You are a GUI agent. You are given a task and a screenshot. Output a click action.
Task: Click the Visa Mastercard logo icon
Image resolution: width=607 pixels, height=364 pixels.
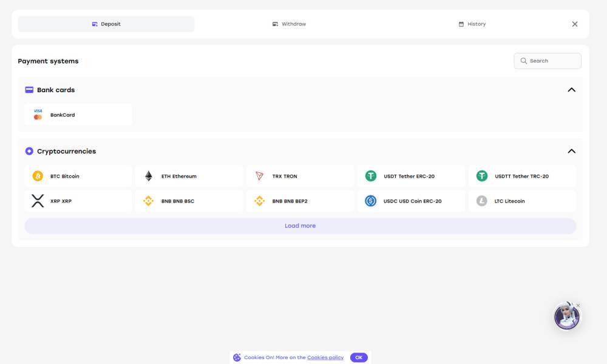click(x=38, y=115)
